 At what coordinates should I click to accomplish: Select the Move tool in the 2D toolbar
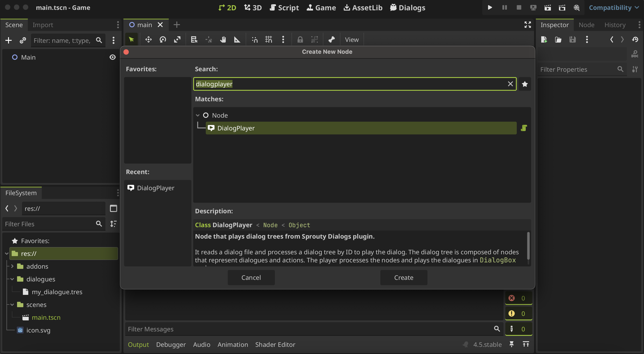click(148, 39)
